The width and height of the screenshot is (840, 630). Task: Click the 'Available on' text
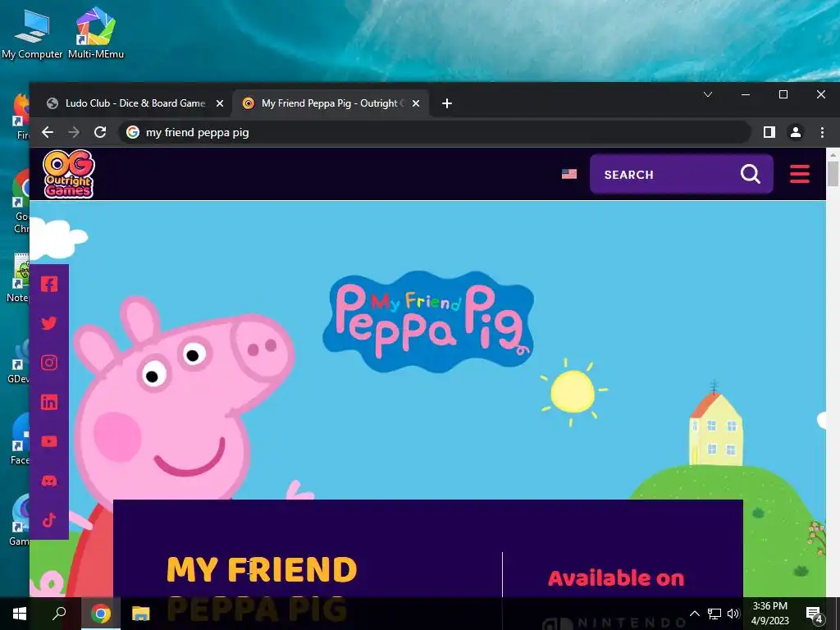pyautogui.click(x=616, y=578)
